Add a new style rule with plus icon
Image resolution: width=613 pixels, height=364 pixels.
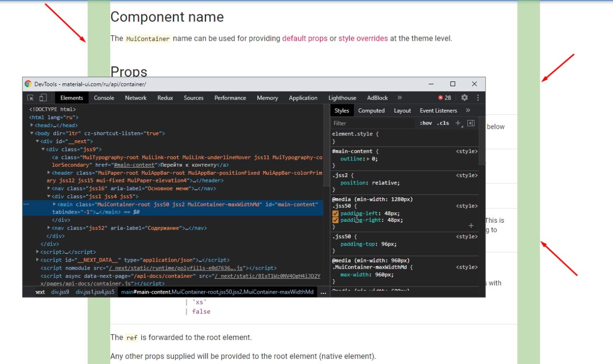(458, 123)
